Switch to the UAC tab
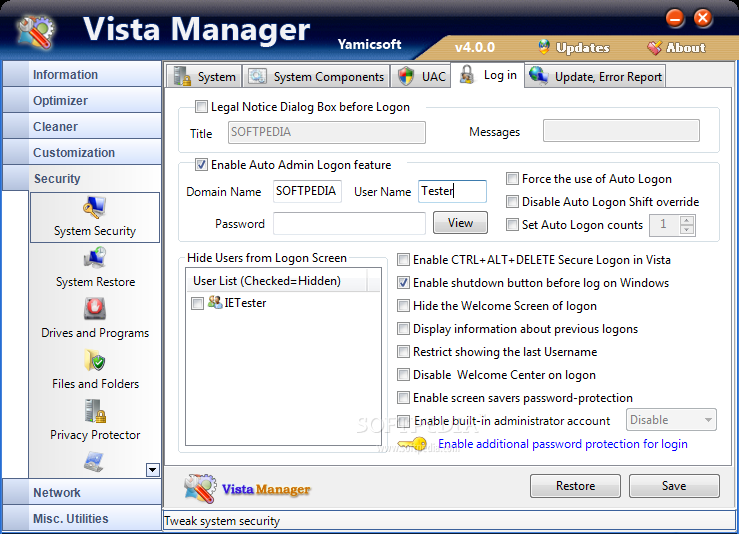Screen dimensions: 739x534 (420, 76)
